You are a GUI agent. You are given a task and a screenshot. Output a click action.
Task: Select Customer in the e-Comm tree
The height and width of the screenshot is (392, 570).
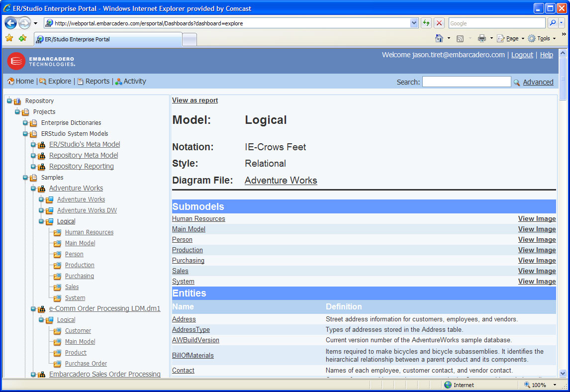tap(78, 331)
